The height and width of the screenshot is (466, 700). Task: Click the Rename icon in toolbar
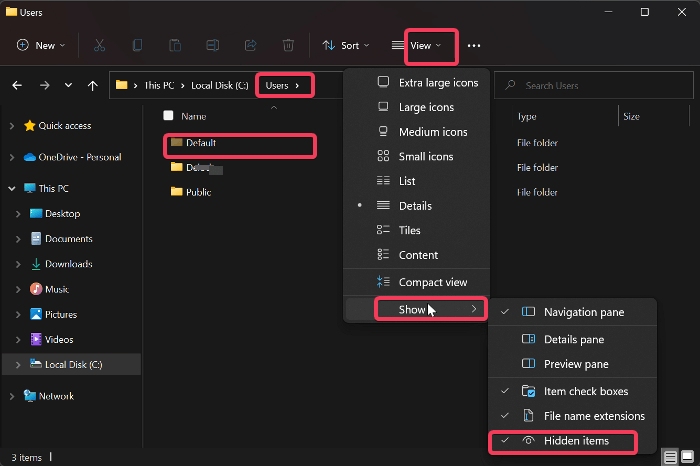point(212,45)
